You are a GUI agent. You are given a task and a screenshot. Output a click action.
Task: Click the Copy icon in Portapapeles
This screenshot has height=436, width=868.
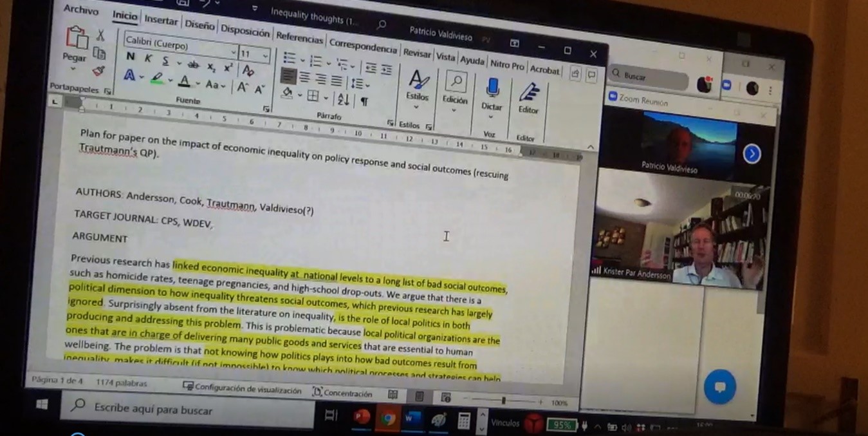(x=99, y=53)
